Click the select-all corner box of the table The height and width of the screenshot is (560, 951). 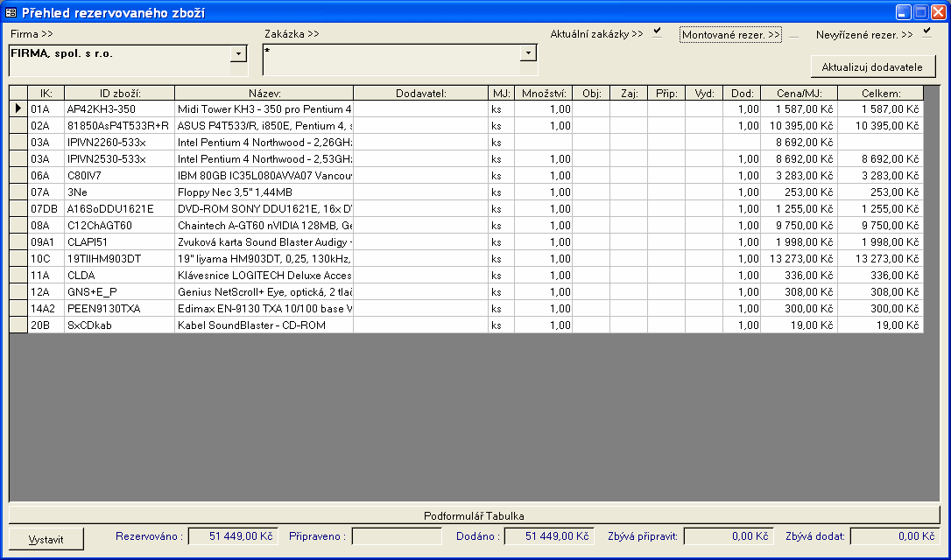point(18,93)
